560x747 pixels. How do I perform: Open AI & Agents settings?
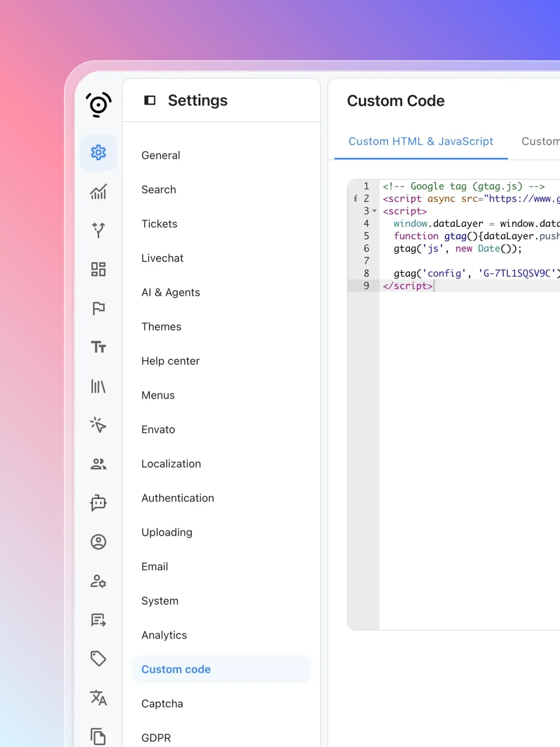(x=221, y=292)
